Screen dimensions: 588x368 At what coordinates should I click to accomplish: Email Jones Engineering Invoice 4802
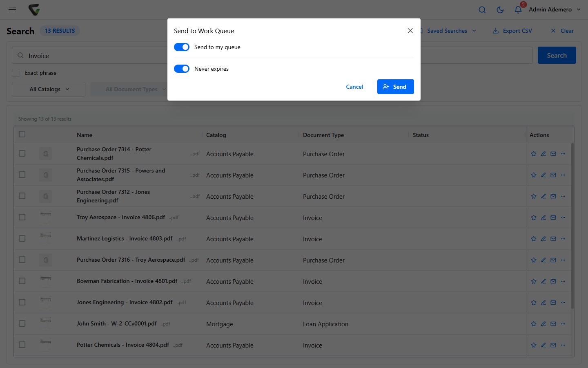click(x=553, y=303)
